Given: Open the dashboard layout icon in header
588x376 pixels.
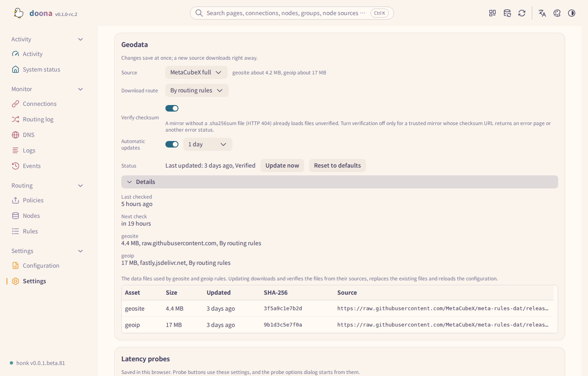Looking at the screenshot, I should coord(492,13).
